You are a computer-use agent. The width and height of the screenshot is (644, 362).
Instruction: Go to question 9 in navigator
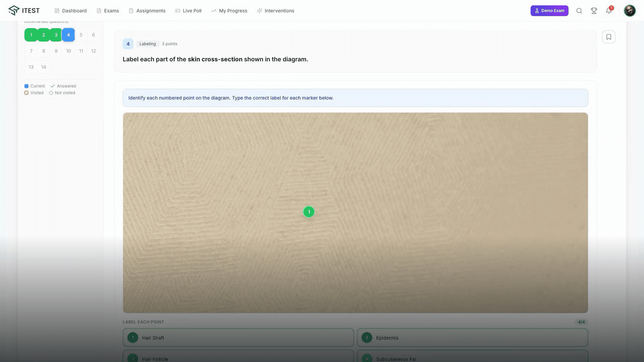56,51
